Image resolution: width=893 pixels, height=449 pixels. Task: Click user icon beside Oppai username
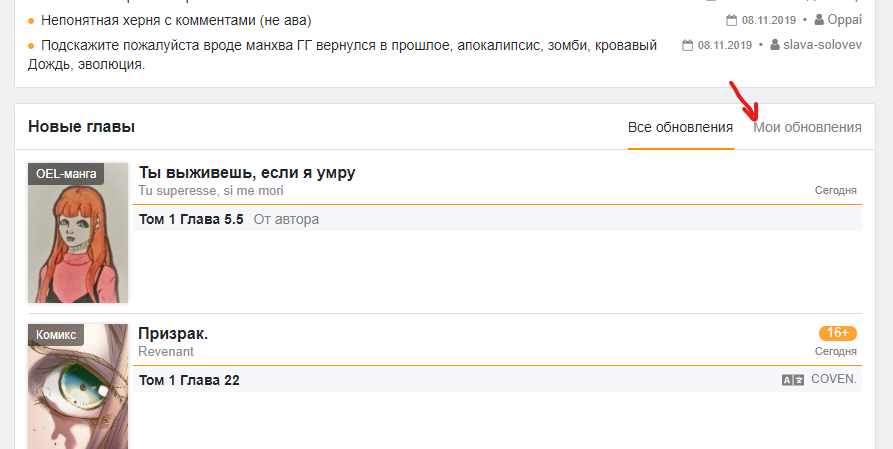819,20
